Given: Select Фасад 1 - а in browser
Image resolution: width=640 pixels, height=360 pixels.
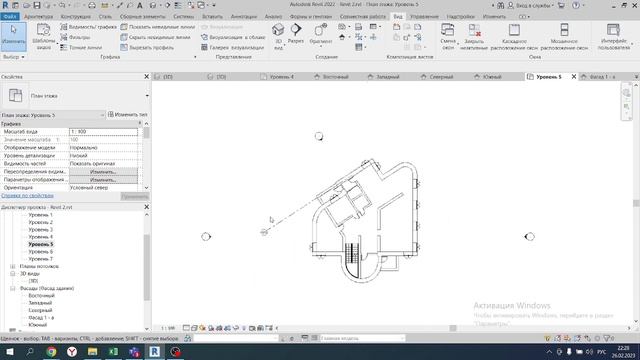Looking at the screenshot, I should pos(41,318).
